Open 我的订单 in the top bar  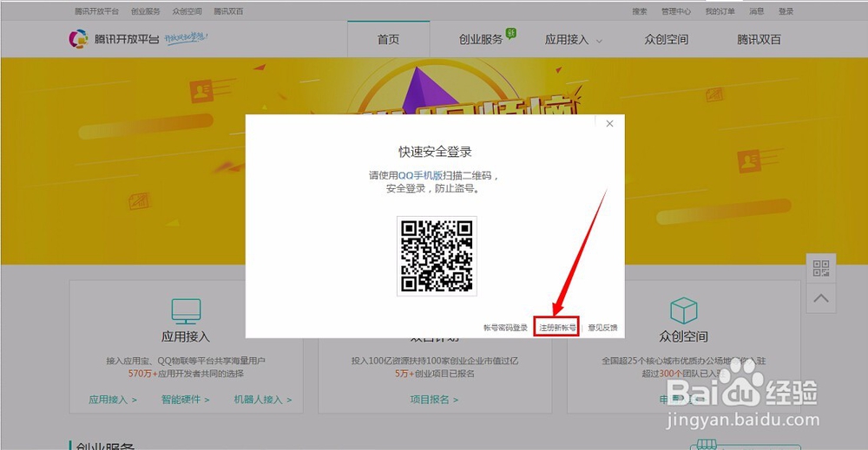tap(720, 11)
